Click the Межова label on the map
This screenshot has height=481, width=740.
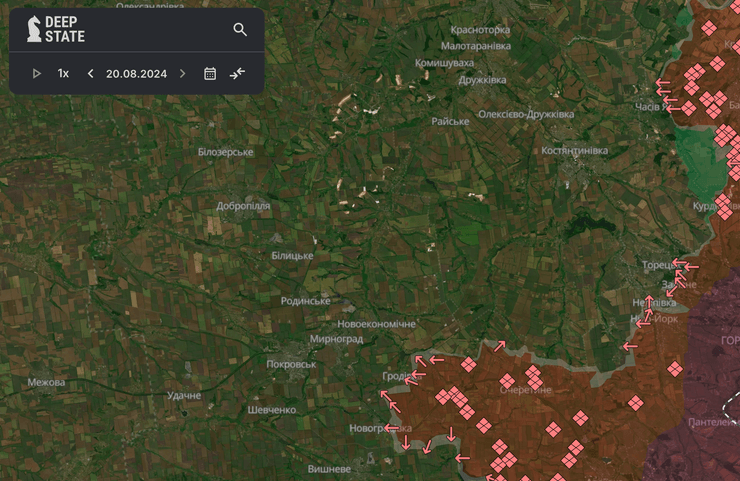(46, 383)
